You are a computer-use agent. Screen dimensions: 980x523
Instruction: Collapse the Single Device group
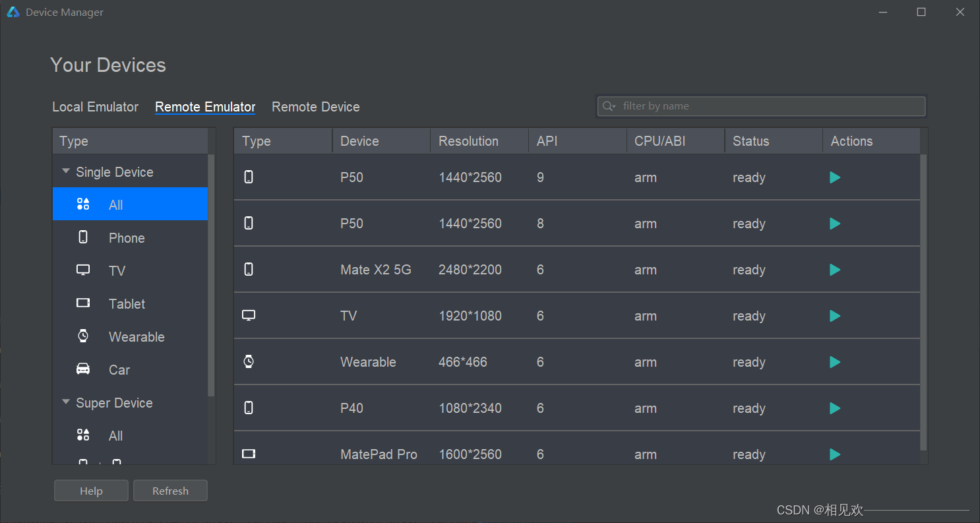coord(65,171)
